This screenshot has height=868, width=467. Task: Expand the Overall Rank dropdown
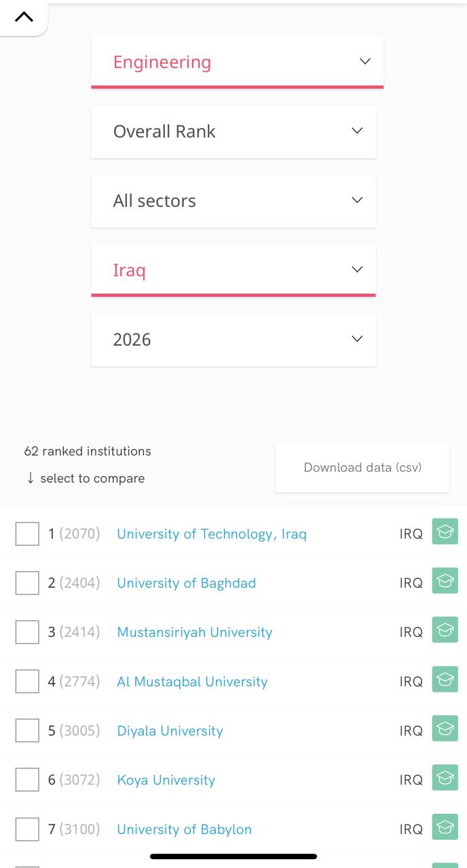point(233,131)
